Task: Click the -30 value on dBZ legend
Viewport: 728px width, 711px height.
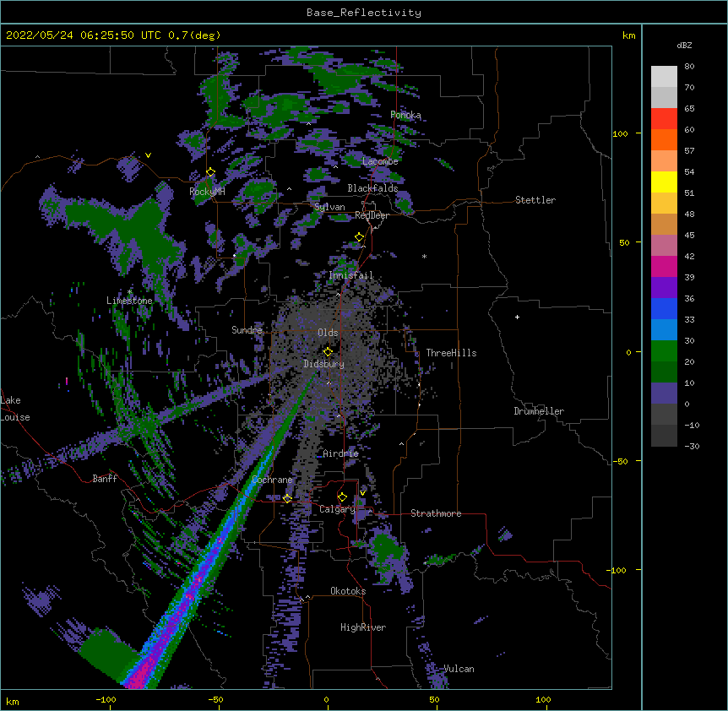Action: [x=692, y=446]
